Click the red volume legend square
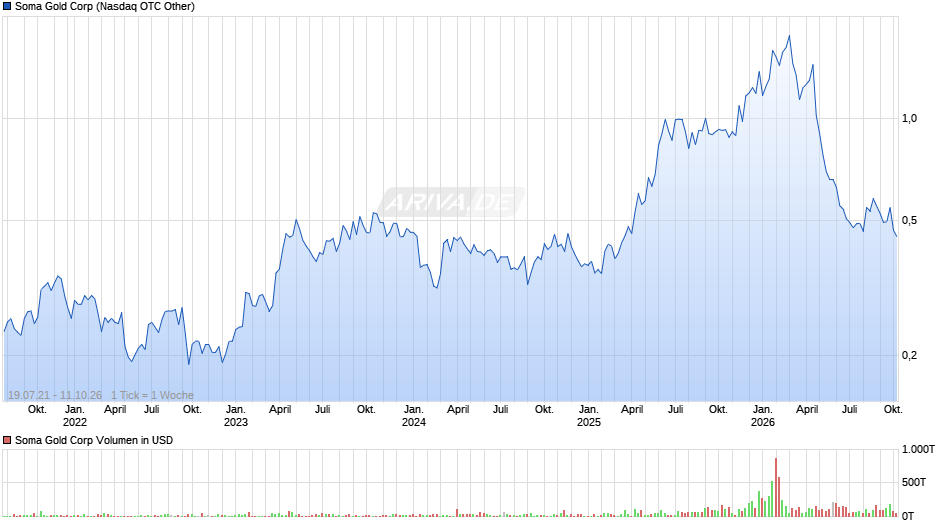940x526 pixels. [7, 440]
